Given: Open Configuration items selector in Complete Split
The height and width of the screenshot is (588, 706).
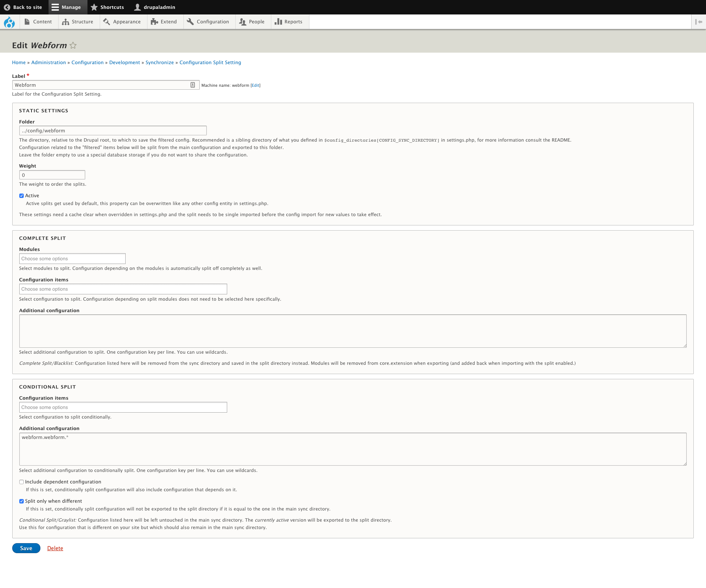Looking at the screenshot, I should [123, 289].
